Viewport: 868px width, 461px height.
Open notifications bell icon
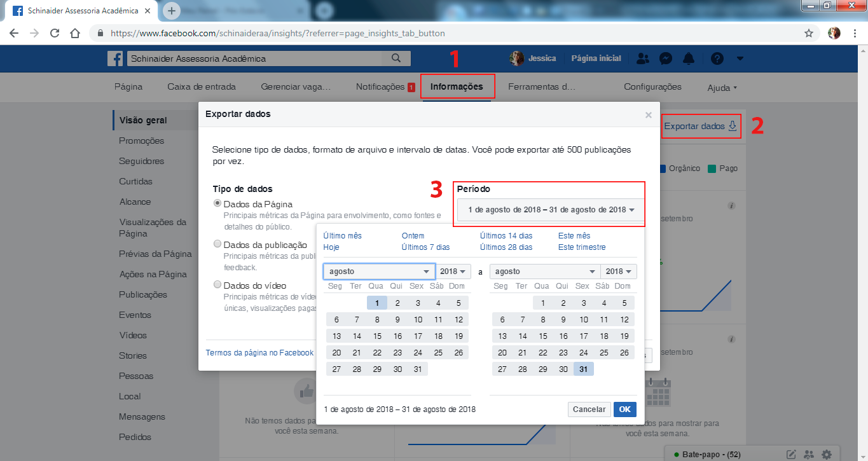[x=689, y=58]
